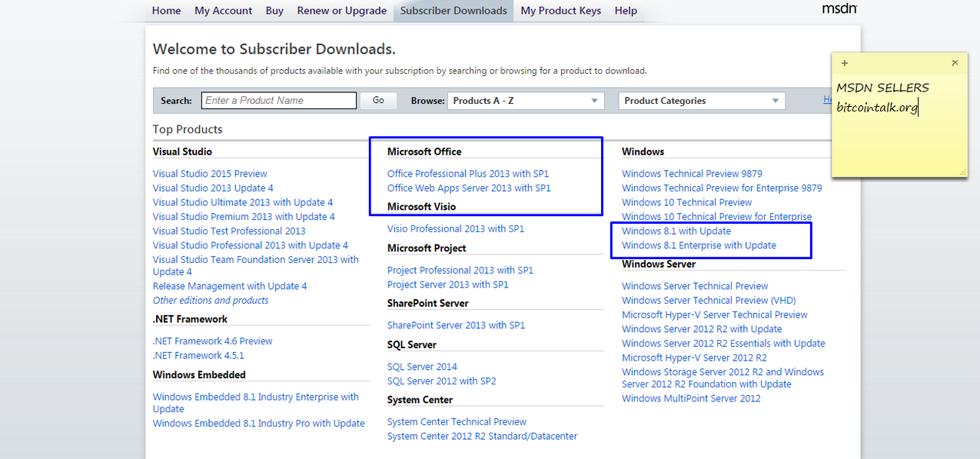Viewport: 980px width, 459px height.
Task: Open Other editions and products link
Action: pyautogui.click(x=211, y=301)
